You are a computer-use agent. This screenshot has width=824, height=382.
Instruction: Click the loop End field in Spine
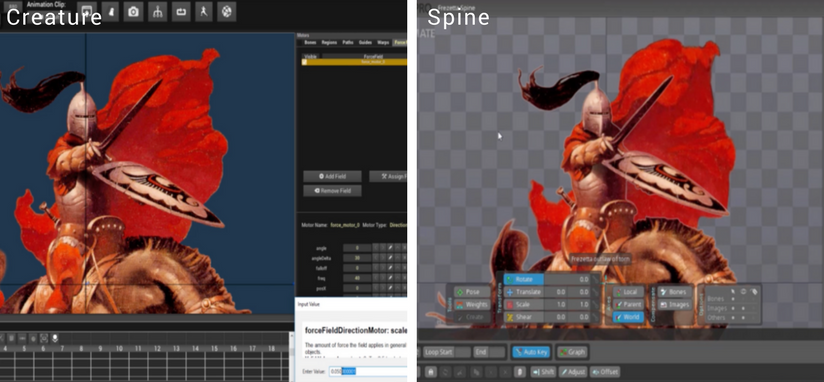(x=490, y=352)
